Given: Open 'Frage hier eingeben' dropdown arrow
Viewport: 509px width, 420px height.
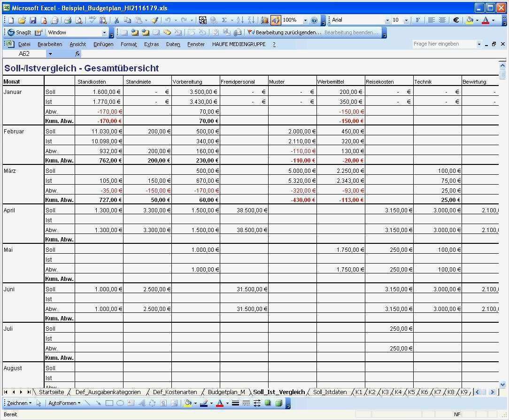Looking at the screenshot, I should (x=479, y=44).
